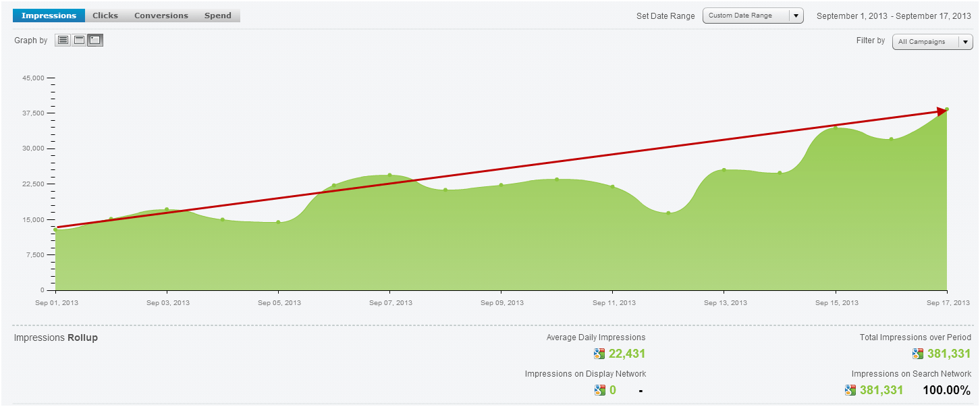Image resolution: width=980 pixels, height=407 pixels.
Task: Open the All Campaigns filter dropdown
Action: pos(932,41)
